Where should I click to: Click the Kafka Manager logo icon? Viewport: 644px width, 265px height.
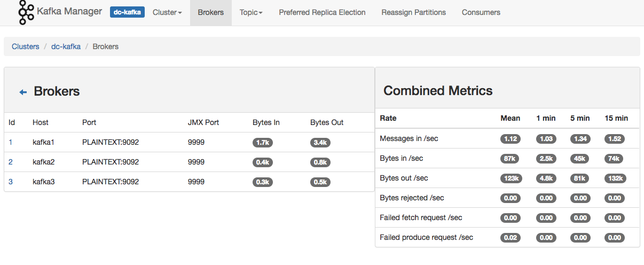26,12
